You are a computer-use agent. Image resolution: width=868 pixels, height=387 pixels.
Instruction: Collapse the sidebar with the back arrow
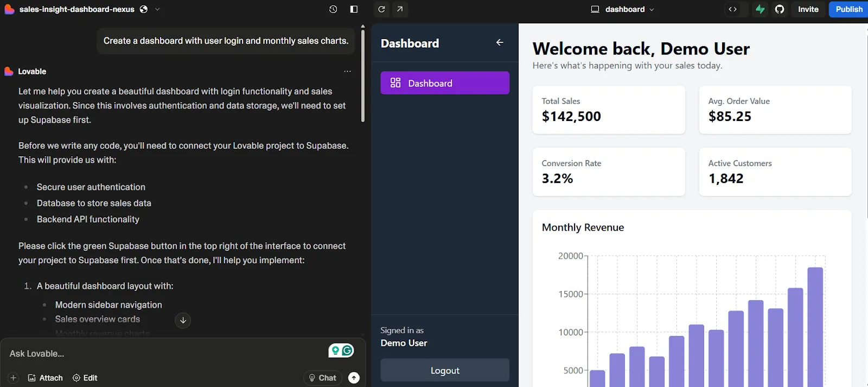(500, 42)
